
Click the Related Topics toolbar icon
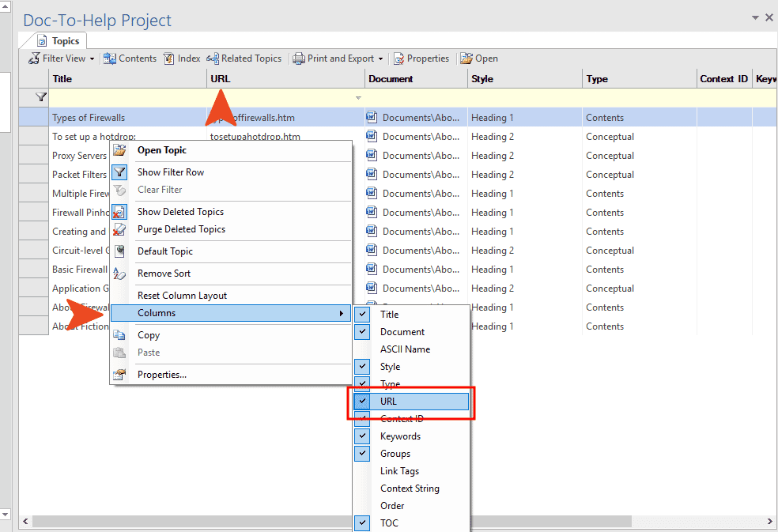213,58
